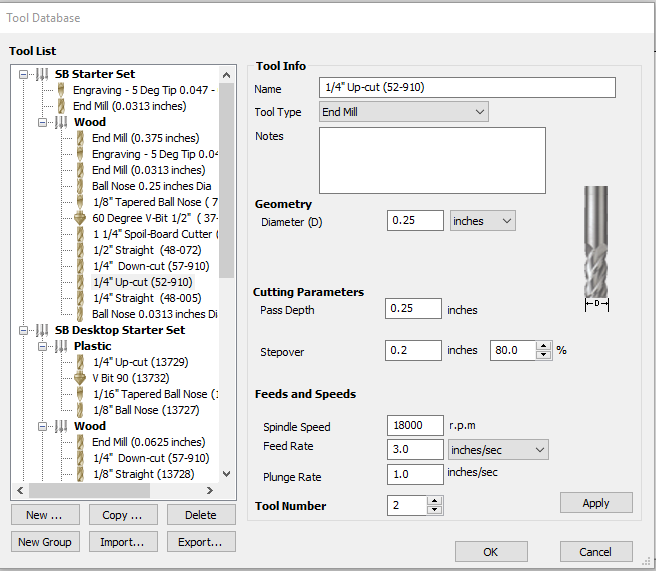Click the 1/8" Straight (13728) tool icon
Image resolution: width=656 pixels, height=571 pixels.
(80, 474)
